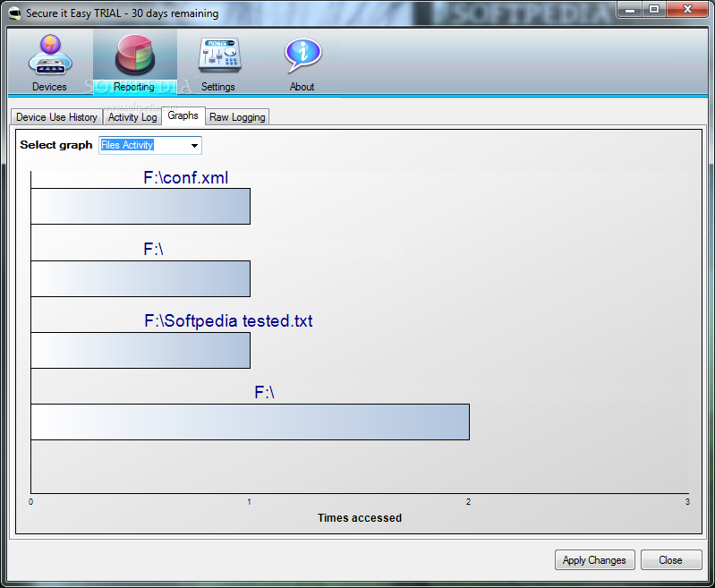Switch to Activity Log tab

[x=132, y=117]
